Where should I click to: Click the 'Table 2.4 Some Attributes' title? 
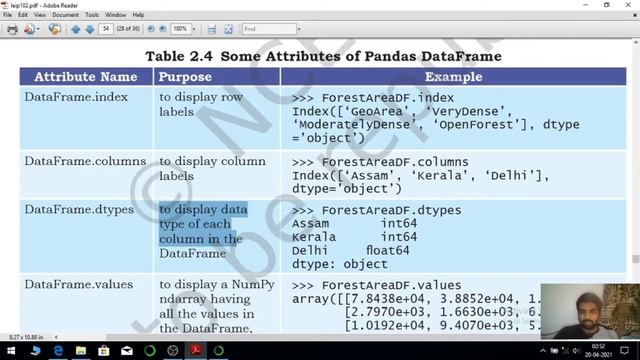click(x=324, y=56)
